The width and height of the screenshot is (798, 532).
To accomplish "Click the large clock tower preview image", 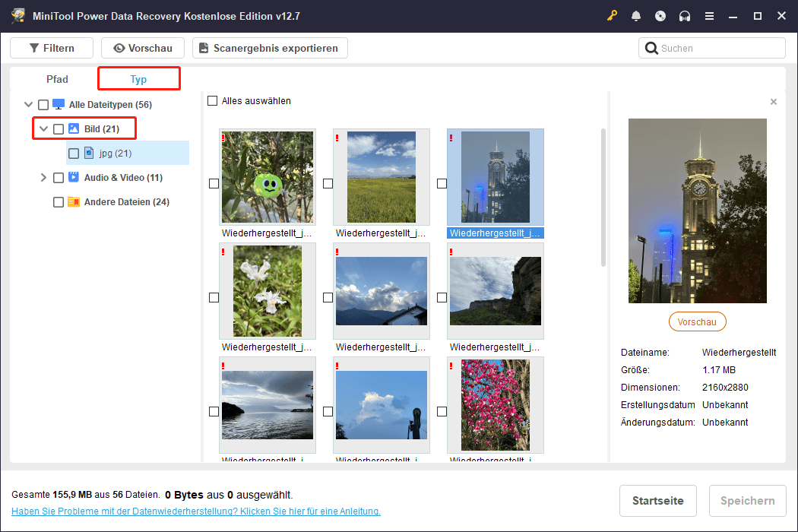I will click(697, 211).
